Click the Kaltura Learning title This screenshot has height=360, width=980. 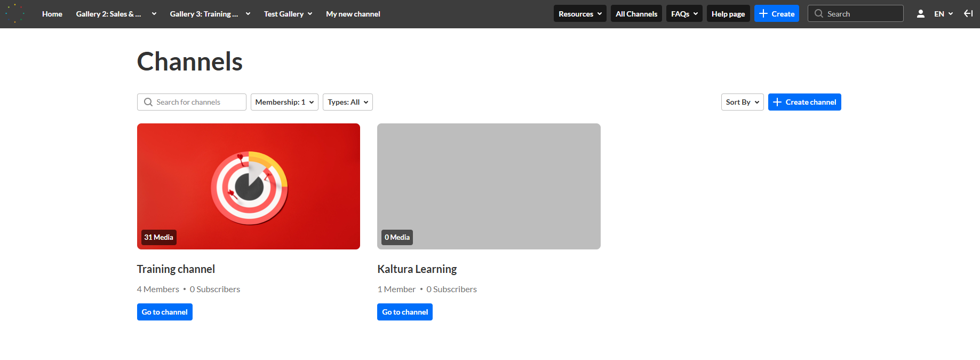[x=417, y=269]
